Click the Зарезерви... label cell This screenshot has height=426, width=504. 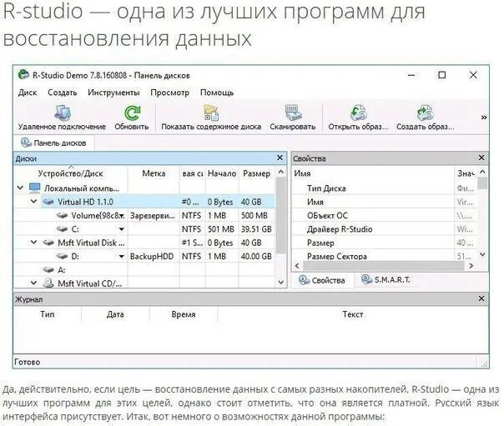click(x=153, y=216)
